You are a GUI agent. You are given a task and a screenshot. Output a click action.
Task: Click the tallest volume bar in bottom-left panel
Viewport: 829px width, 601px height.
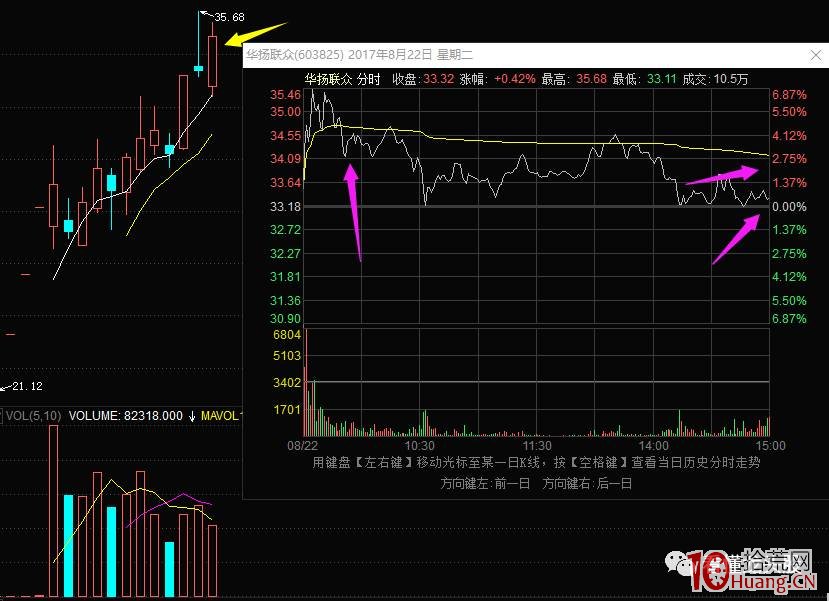pos(54,509)
